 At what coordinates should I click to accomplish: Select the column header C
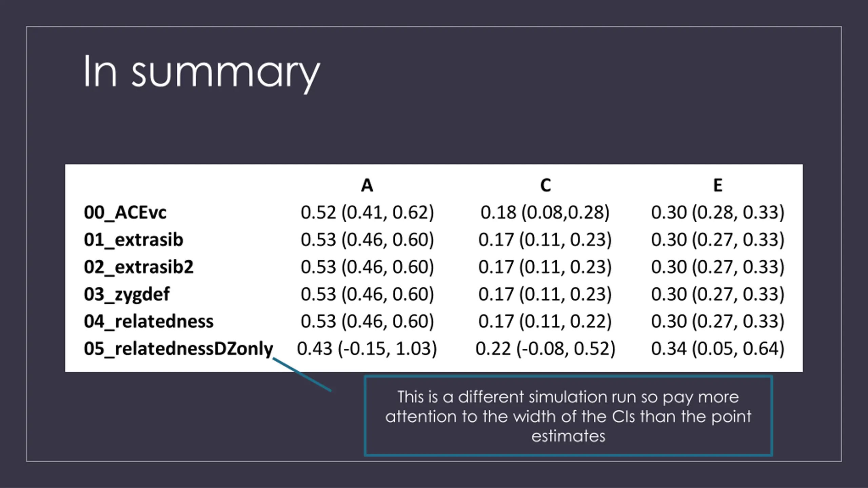point(545,185)
